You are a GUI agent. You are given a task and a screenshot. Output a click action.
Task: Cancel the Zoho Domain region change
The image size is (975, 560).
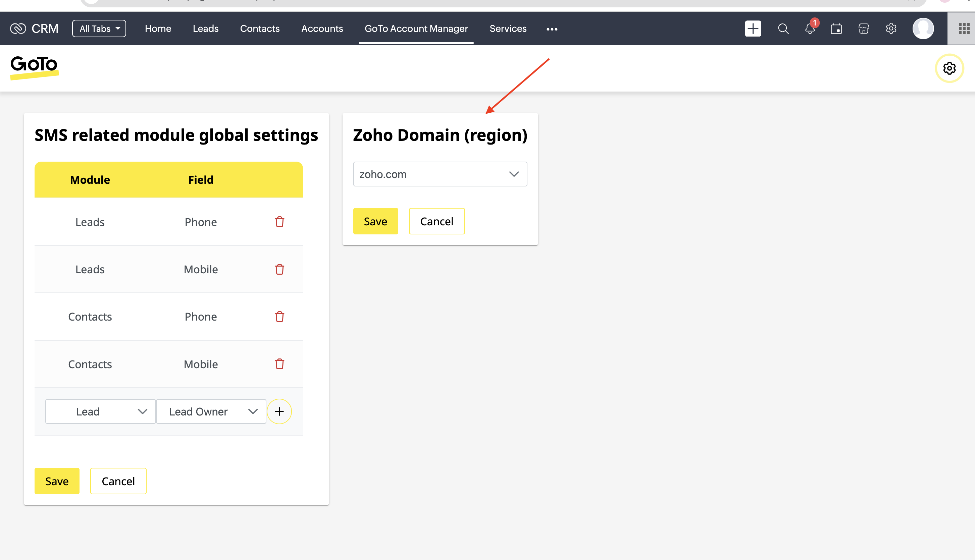point(437,221)
